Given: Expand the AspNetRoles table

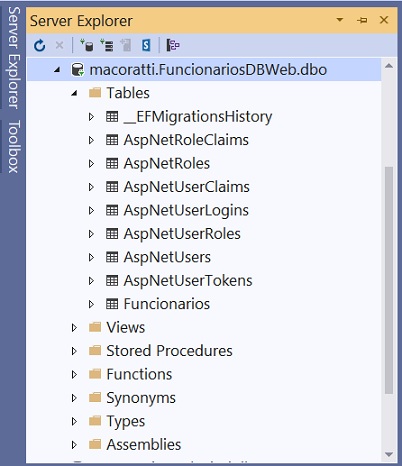Looking at the screenshot, I should click(x=91, y=163).
